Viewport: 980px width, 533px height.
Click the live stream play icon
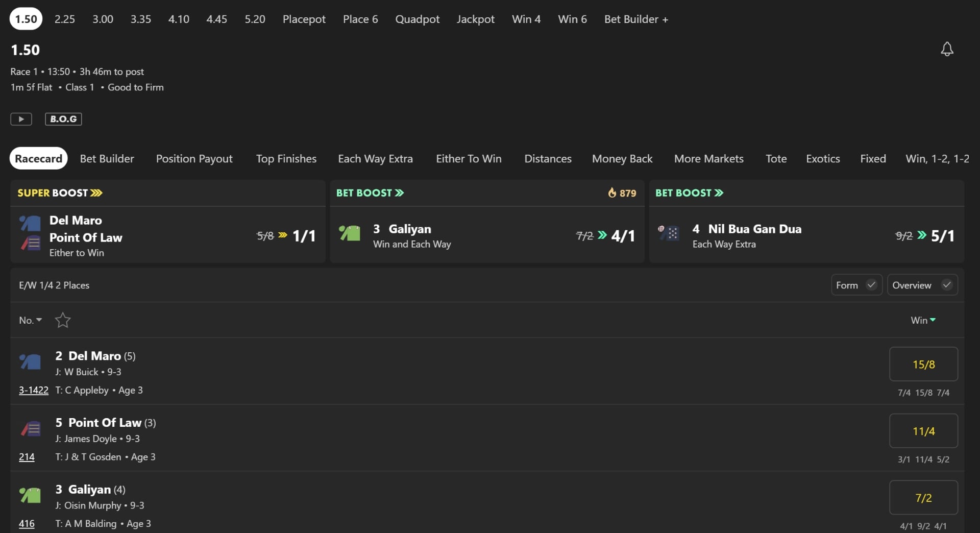click(21, 119)
